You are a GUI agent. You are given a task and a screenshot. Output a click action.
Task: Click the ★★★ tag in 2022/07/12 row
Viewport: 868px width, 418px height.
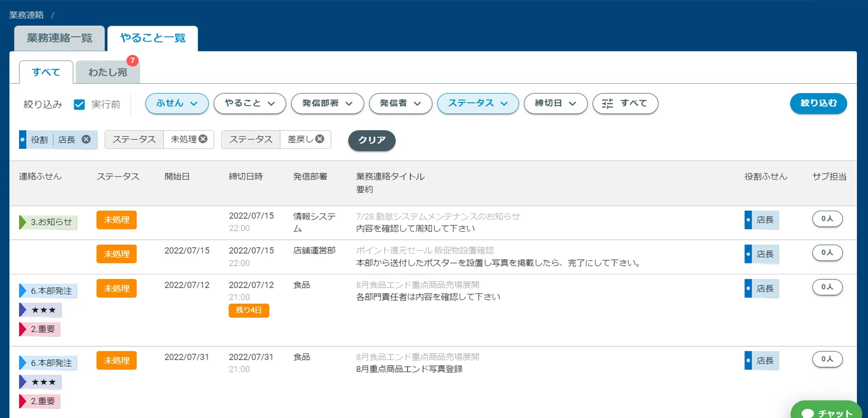tap(40, 310)
